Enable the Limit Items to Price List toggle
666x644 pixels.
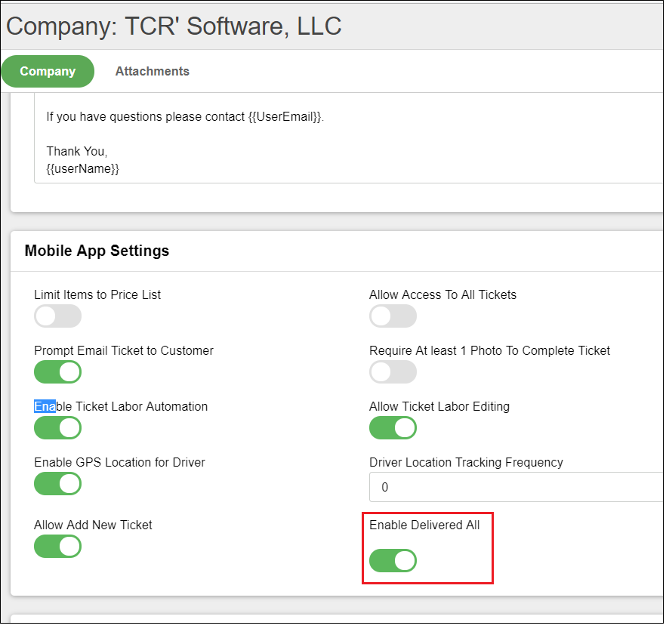(57, 316)
